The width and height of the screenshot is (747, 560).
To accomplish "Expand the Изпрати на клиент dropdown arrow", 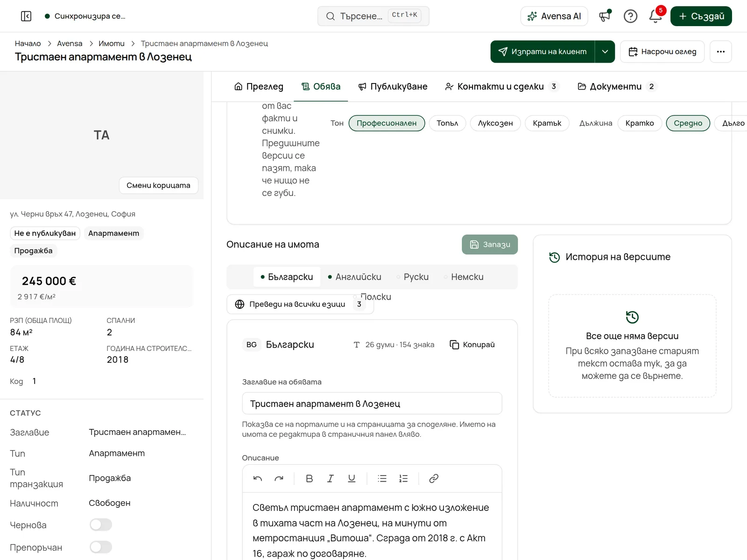I will [605, 51].
